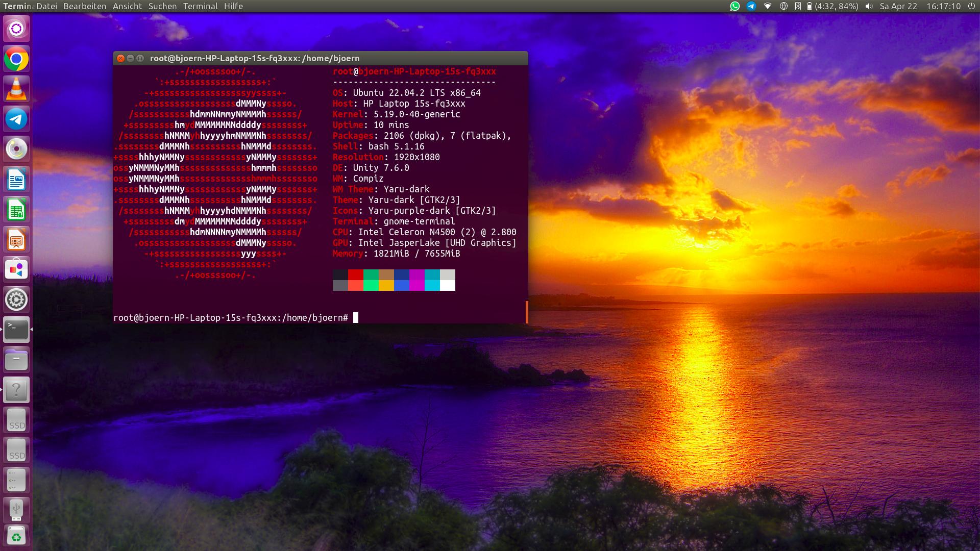Image resolution: width=980 pixels, height=551 pixels.
Task: Open the Files manager launcher icon
Action: (16, 360)
